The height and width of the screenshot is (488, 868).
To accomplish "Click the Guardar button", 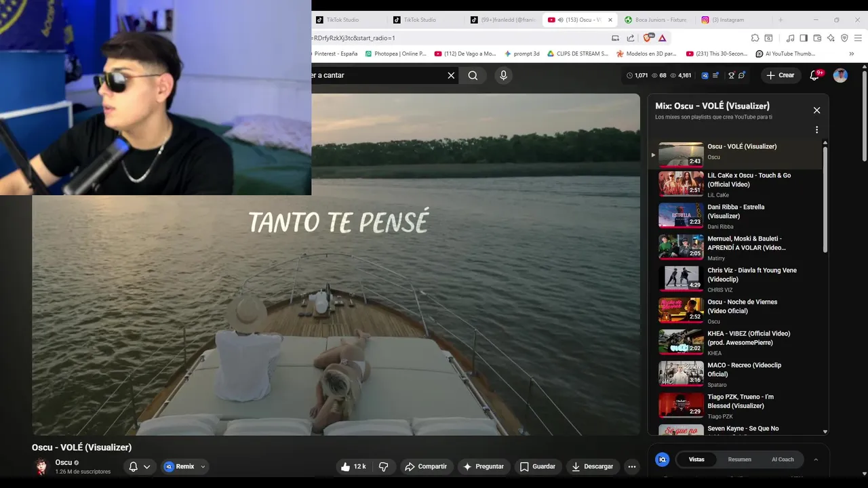I will [x=538, y=466].
